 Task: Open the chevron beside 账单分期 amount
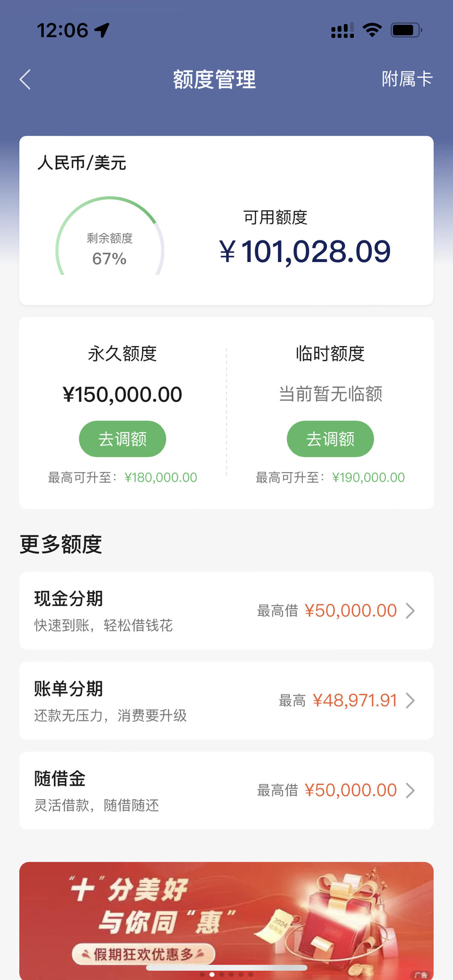(410, 700)
